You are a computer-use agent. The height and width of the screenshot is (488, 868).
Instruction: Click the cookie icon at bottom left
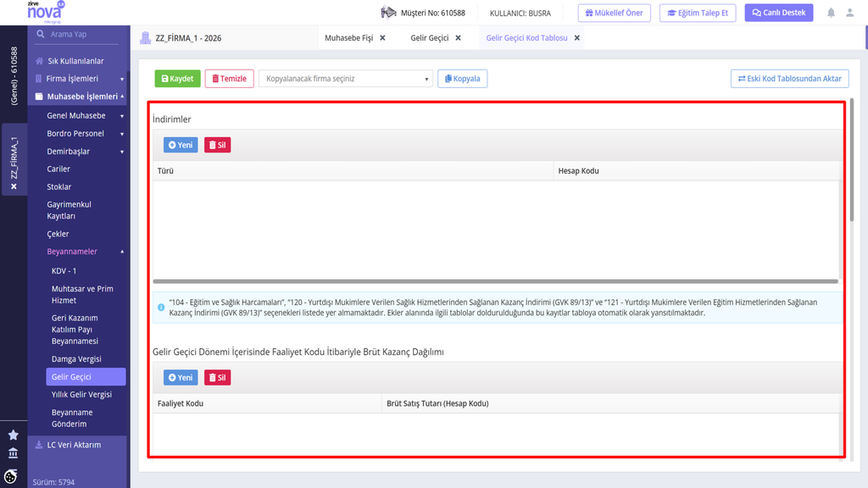(x=10, y=476)
